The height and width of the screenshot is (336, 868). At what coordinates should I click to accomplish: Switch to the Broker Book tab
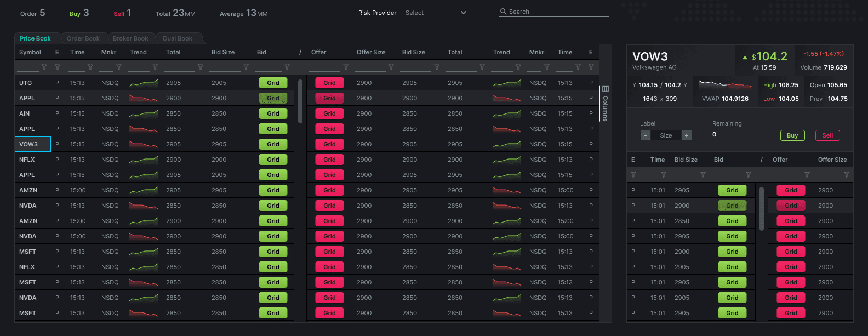click(x=130, y=38)
